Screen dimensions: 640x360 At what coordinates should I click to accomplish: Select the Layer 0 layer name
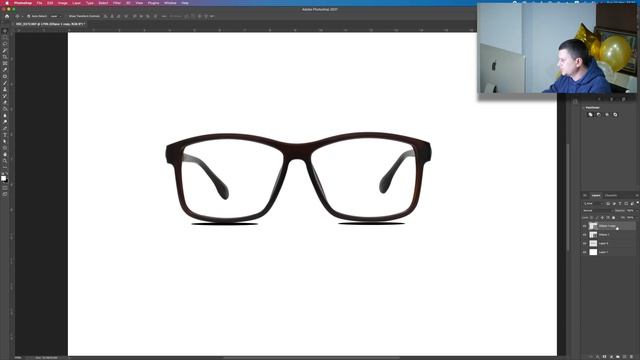tap(603, 243)
